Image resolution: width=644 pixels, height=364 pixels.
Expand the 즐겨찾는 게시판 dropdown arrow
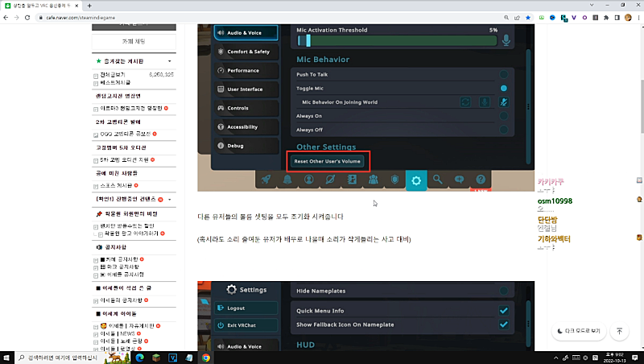pyautogui.click(x=170, y=61)
